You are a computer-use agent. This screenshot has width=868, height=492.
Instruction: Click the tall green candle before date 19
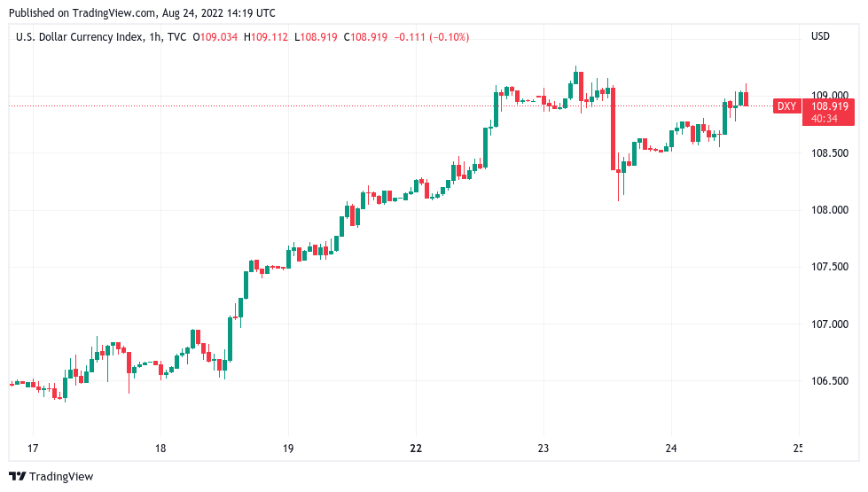pyautogui.click(x=230, y=339)
